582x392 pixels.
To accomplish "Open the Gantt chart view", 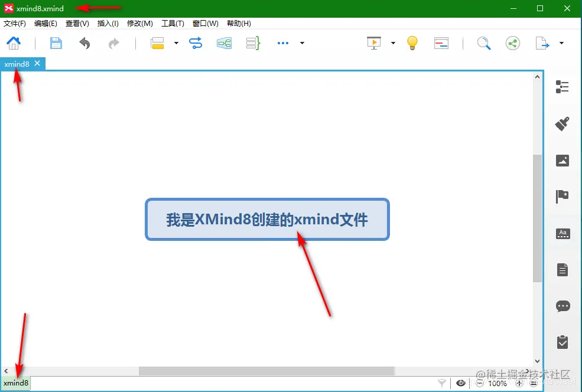I will (441, 43).
